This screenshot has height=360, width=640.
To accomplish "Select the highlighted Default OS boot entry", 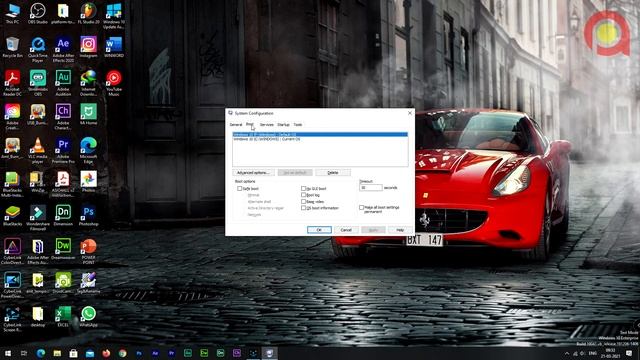I will click(x=320, y=134).
